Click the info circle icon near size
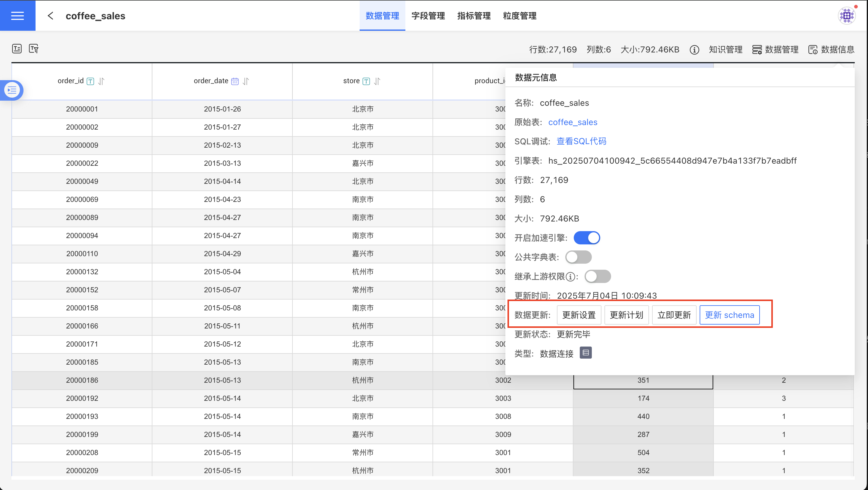 pyautogui.click(x=694, y=50)
